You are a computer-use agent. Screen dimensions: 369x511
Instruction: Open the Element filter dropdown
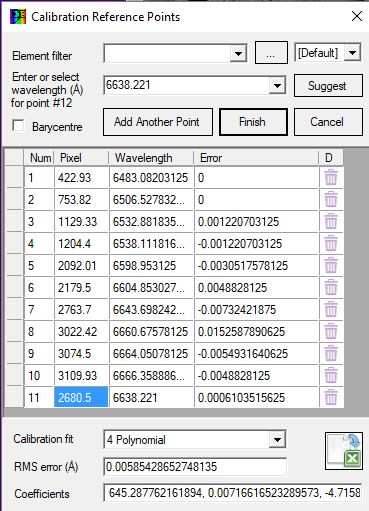pos(238,53)
